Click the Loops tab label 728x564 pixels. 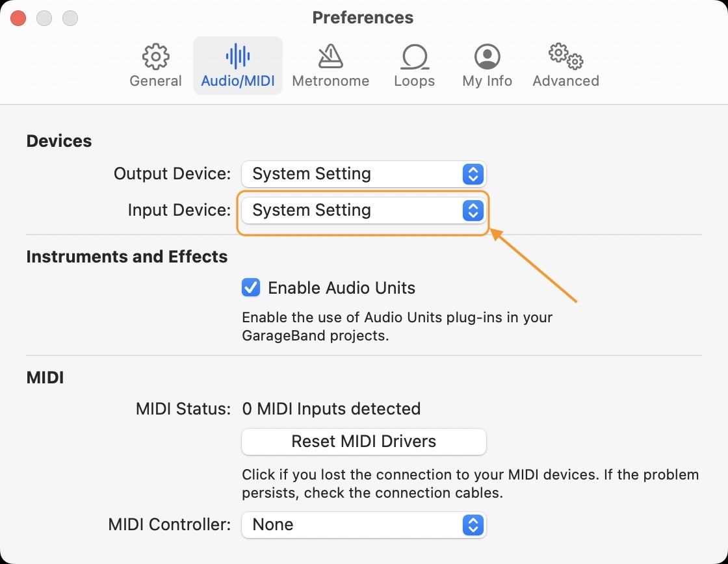tap(414, 81)
